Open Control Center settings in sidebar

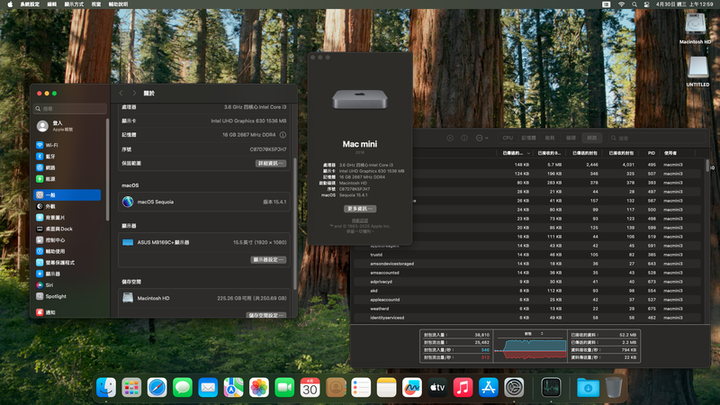click(67, 240)
